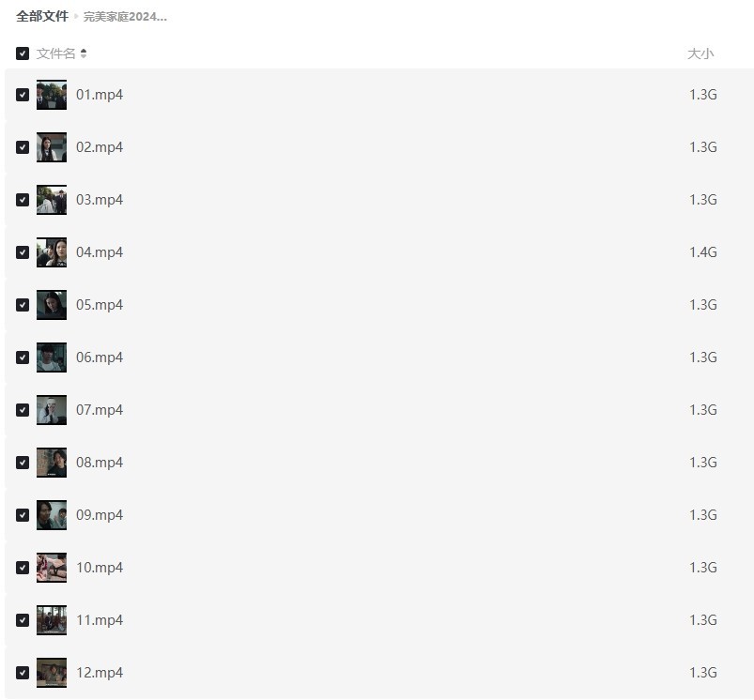Toggle the select-all checkbox beside 文件名
The image size is (754, 700).
click(x=23, y=53)
